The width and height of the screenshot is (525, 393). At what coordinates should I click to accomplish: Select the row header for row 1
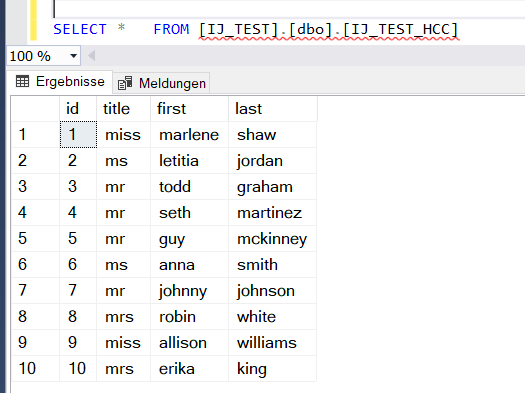pyautogui.click(x=35, y=135)
